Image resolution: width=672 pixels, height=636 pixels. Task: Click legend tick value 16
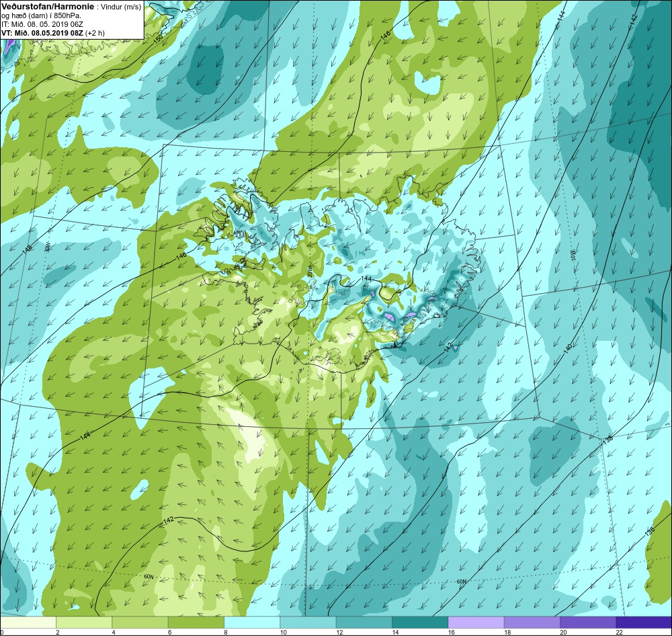pyautogui.click(x=451, y=632)
